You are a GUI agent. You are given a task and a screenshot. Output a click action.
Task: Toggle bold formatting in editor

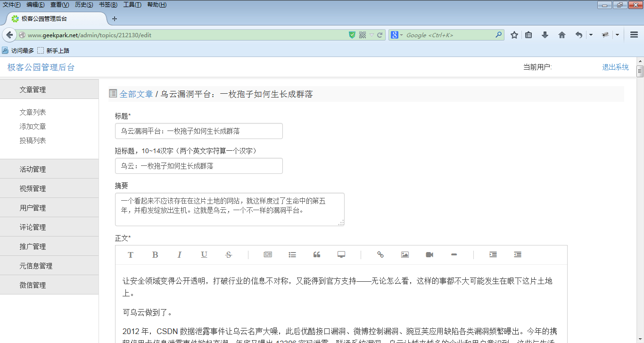(x=155, y=255)
